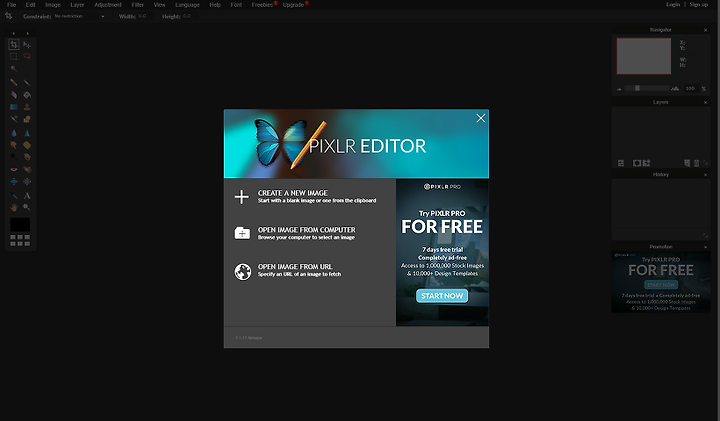Open the Font menu

point(236,5)
